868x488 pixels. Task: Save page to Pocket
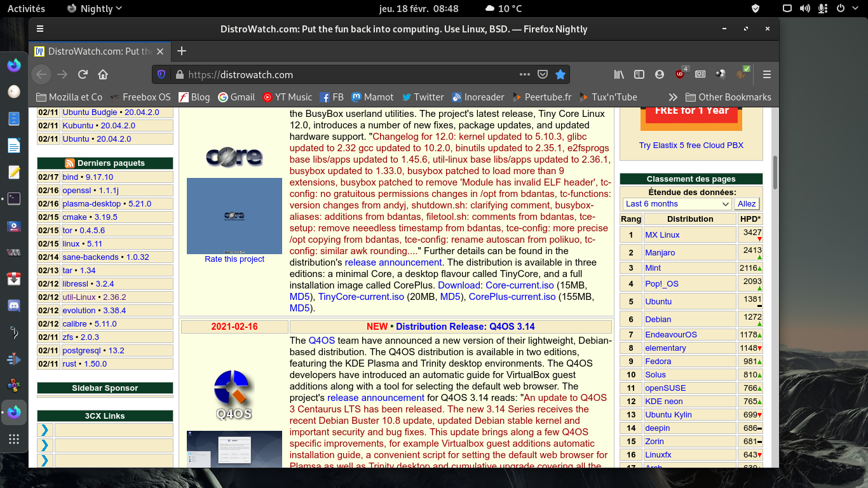[543, 74]
